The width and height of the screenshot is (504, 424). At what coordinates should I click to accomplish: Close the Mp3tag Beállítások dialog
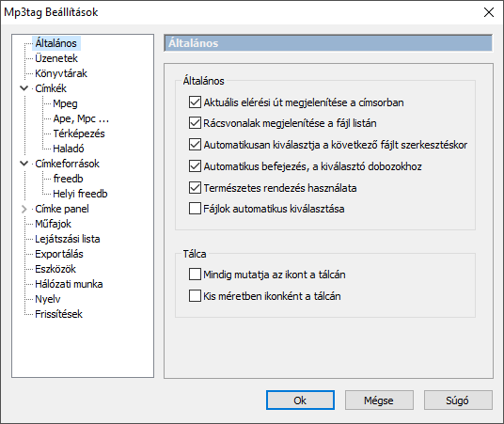[489, 12]
